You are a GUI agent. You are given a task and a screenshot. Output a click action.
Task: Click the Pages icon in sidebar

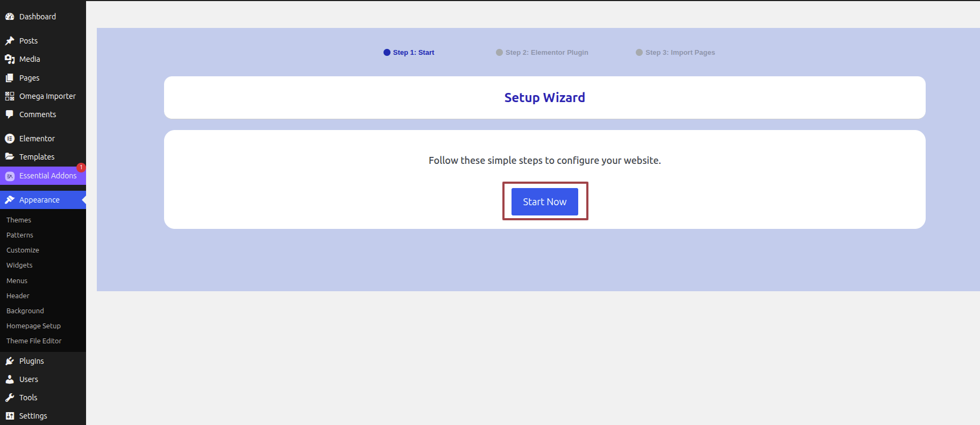pyautogui.click(x=10, y=78)
